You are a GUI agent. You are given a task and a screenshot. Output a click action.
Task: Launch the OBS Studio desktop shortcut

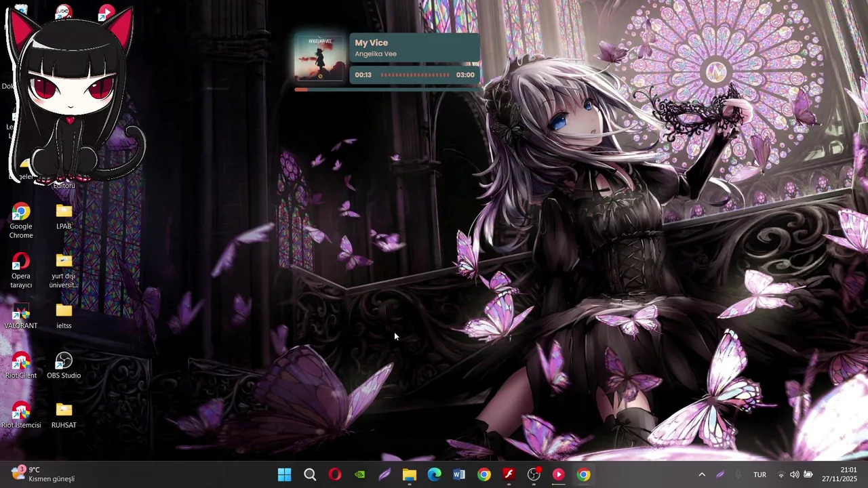tap(64, 365)
